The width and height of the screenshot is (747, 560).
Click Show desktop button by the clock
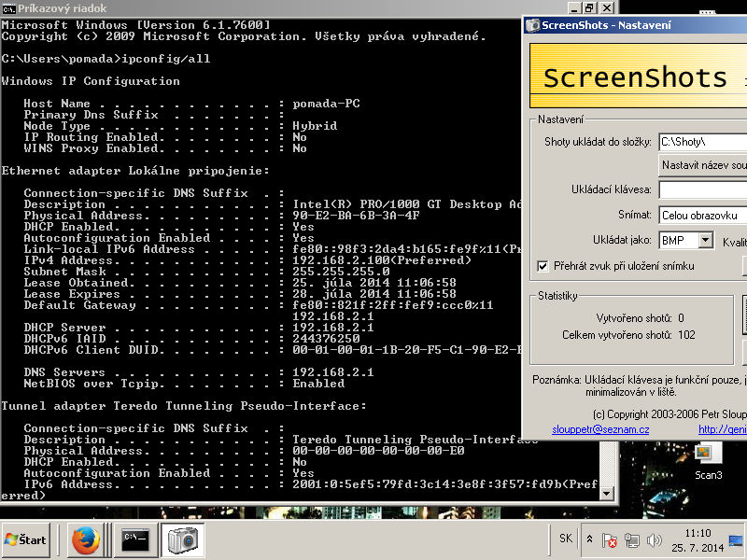[737, 540]
